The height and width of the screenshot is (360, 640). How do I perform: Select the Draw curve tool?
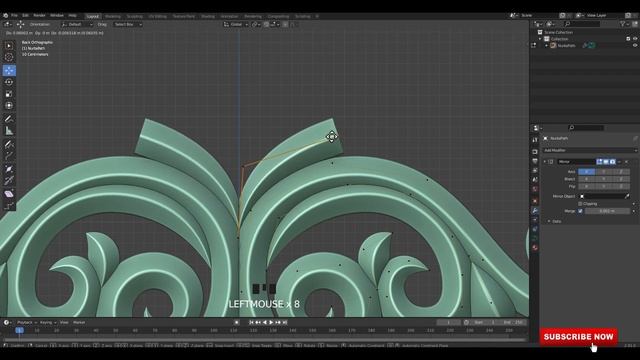pos(9,144)
